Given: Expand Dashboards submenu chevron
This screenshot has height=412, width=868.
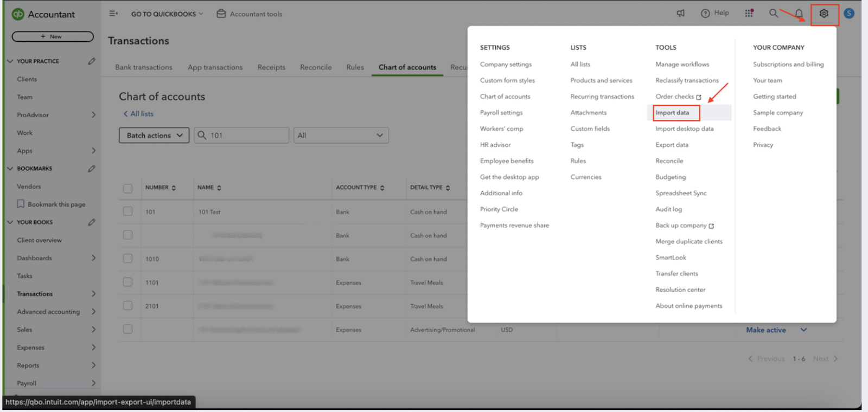Looking at the screenshot, I should [x=93, y=258].
